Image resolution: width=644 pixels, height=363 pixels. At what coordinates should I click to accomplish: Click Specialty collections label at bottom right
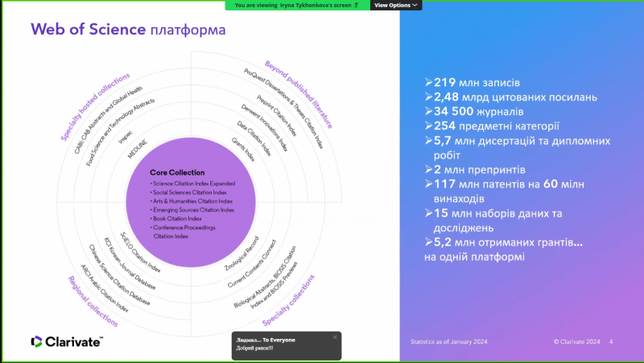pos(288,300)
